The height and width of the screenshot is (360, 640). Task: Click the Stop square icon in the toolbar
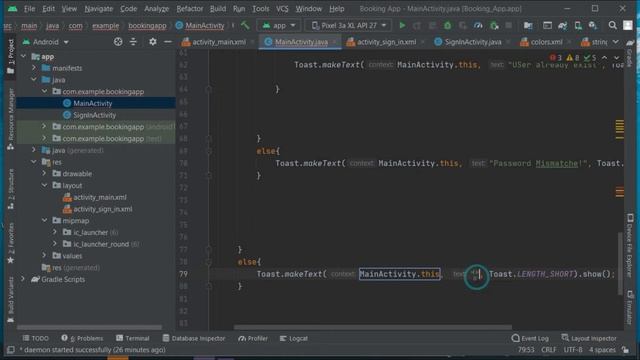click(x=509, y=25)
